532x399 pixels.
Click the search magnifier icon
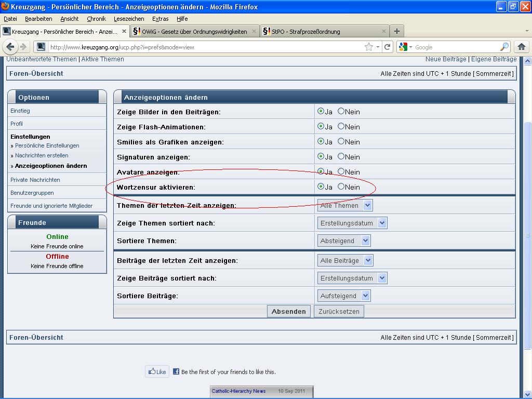(504, 47)
